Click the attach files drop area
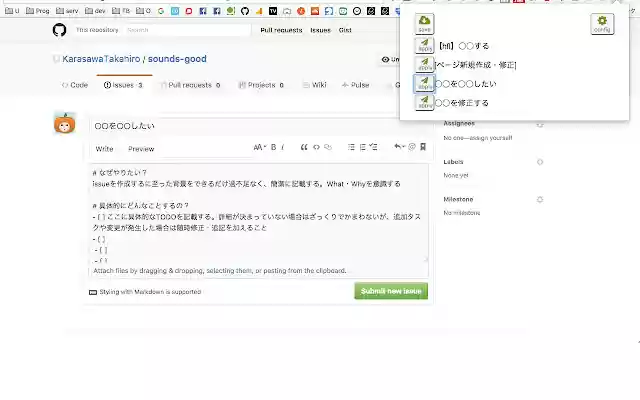The height and width of the screenshot is (400, 640). click(259, 271)
